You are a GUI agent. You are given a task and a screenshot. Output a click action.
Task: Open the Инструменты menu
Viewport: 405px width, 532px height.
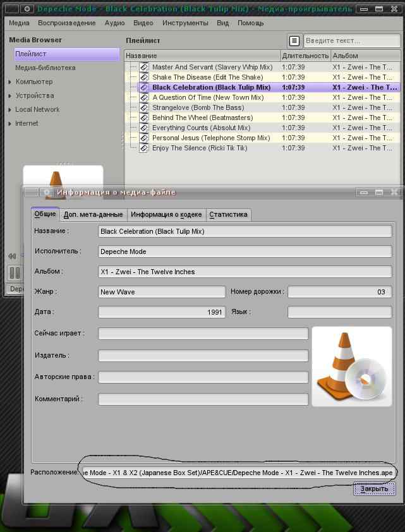185,23
